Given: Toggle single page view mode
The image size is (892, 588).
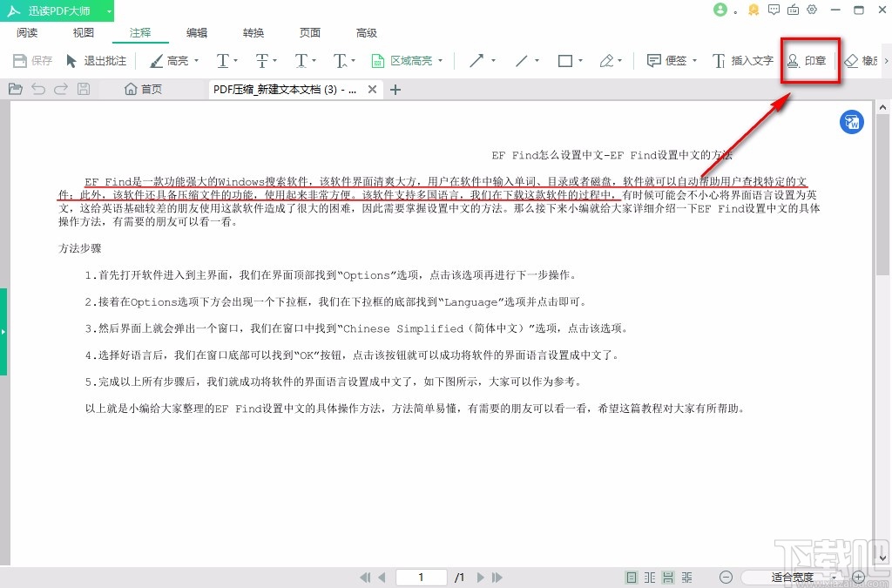Looking at the screenshot, I should (x=630, y=577).
